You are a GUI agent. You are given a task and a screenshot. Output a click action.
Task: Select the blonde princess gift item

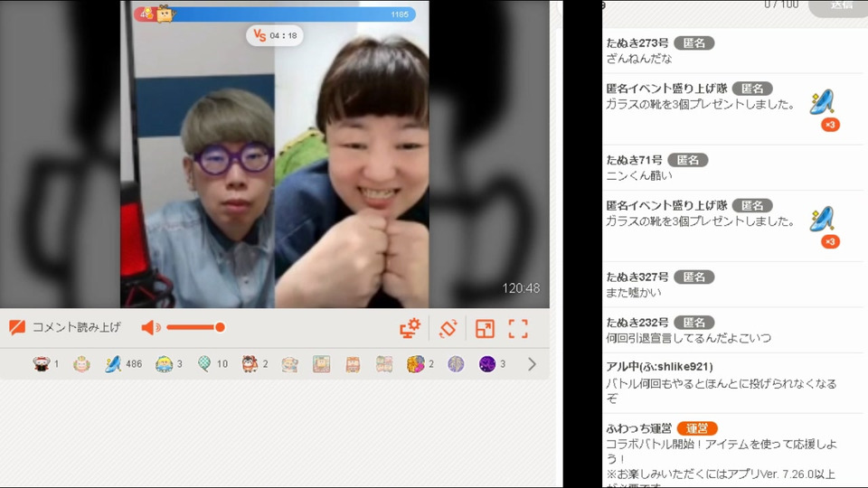tap(164, 363)
